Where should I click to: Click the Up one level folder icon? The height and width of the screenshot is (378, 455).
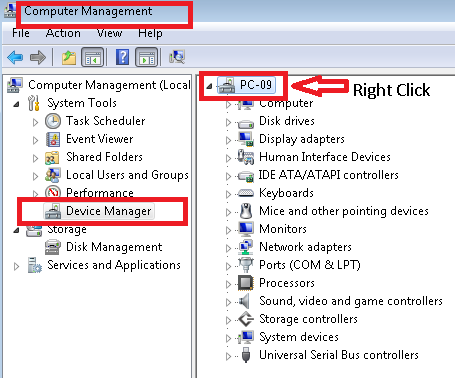[69, 57]
